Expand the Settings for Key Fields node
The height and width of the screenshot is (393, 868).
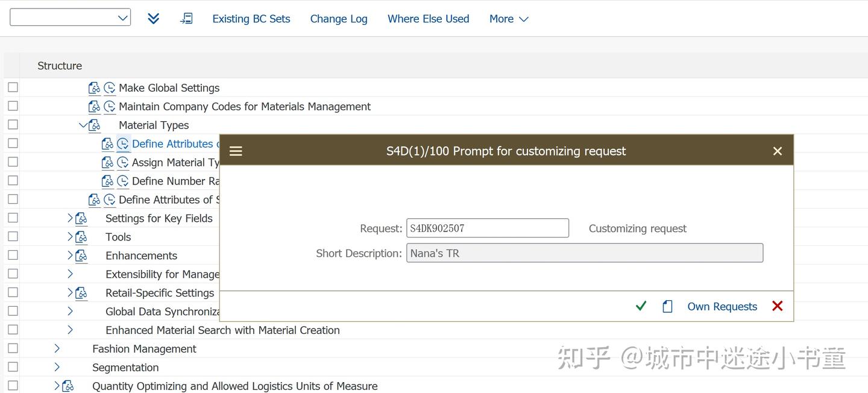point(70,218)
